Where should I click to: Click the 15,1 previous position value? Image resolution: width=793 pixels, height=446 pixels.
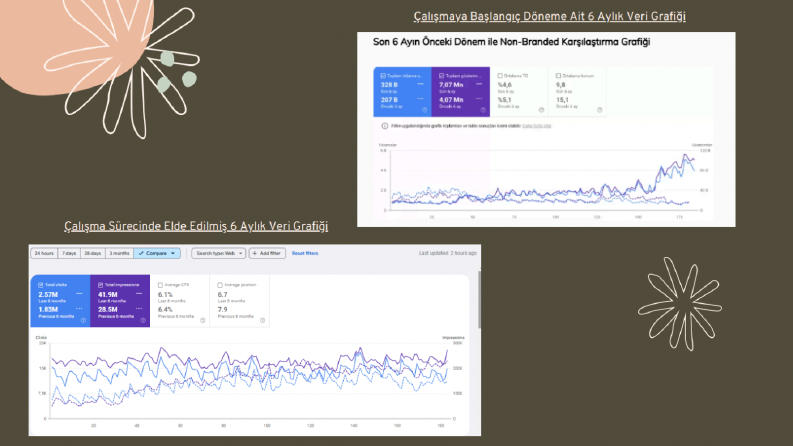[x=562, y=100]
